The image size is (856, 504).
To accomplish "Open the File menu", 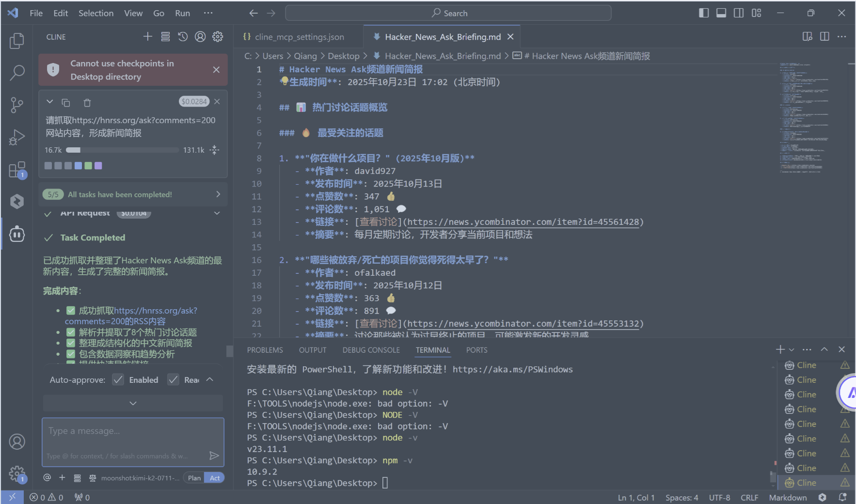I will click(x=36, y=13).
